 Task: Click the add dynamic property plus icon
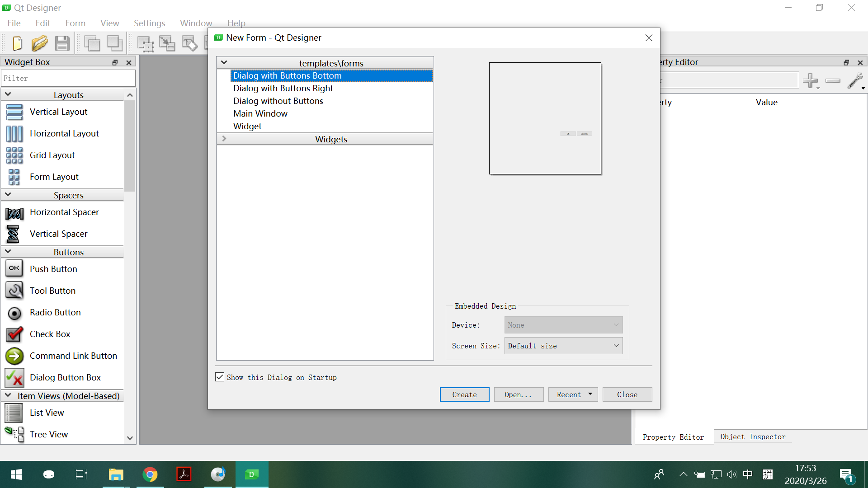[811, 81]
